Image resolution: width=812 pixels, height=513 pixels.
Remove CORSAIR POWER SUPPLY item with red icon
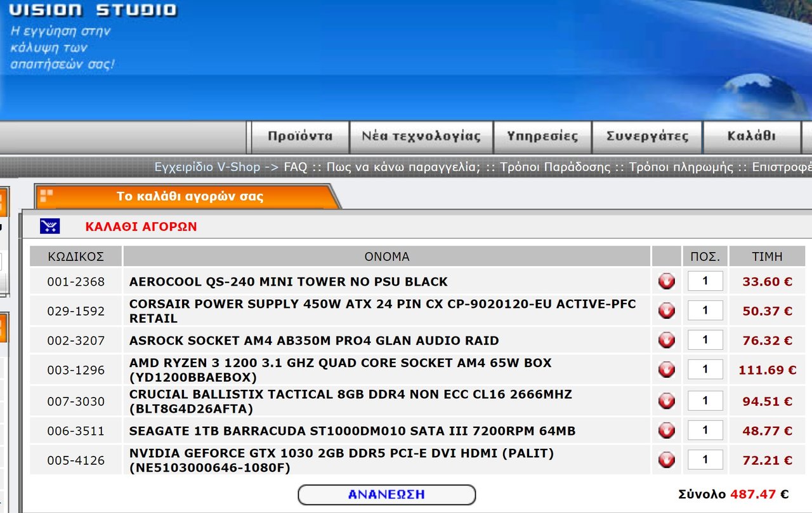pos(667,310)
